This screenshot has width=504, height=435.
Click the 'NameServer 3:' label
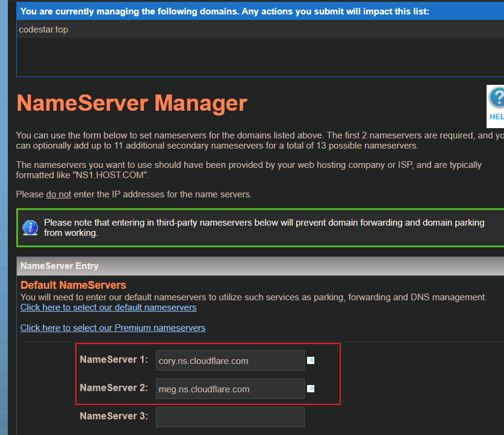tap(114, 416)
